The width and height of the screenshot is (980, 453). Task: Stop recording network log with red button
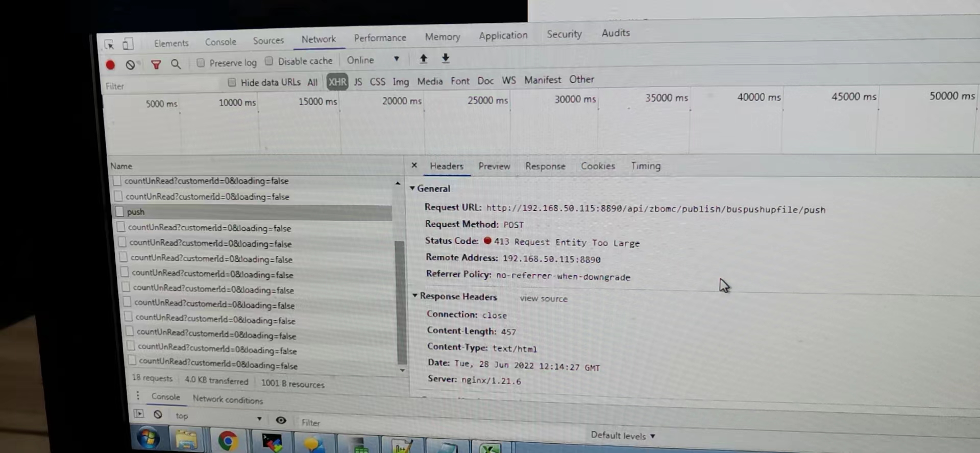[110, 65]
